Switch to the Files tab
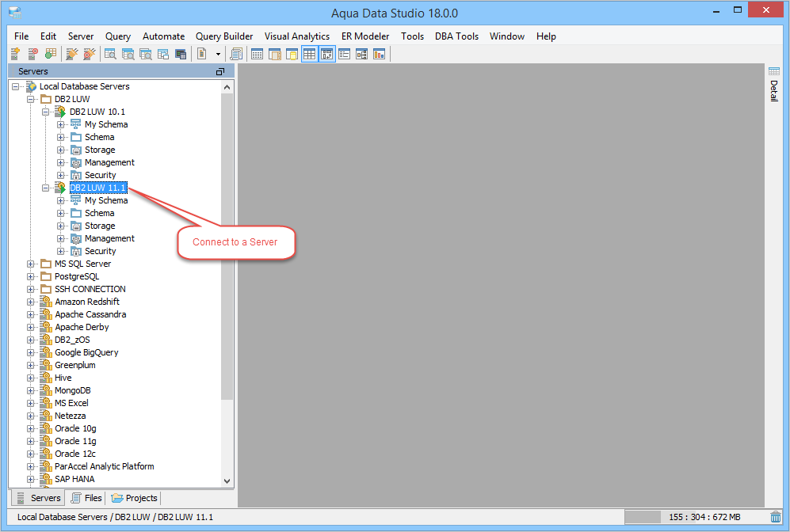790x532 pixels. click(x=86, y=498)
